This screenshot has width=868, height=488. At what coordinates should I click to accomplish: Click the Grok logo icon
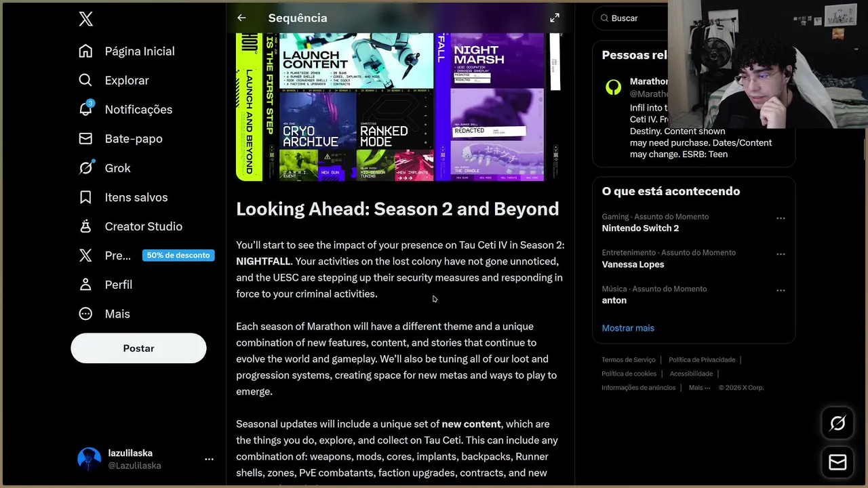pyautogui.click(x=85, y=167)
